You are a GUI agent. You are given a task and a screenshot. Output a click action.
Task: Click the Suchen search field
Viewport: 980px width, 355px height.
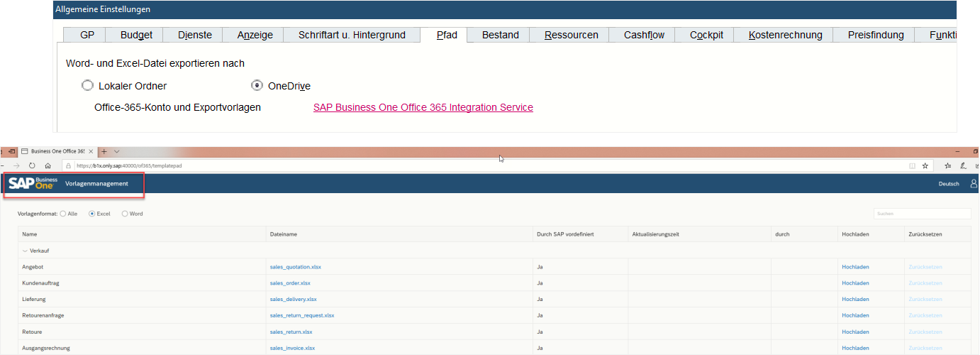pyautogui.click(x=922, y=213)
